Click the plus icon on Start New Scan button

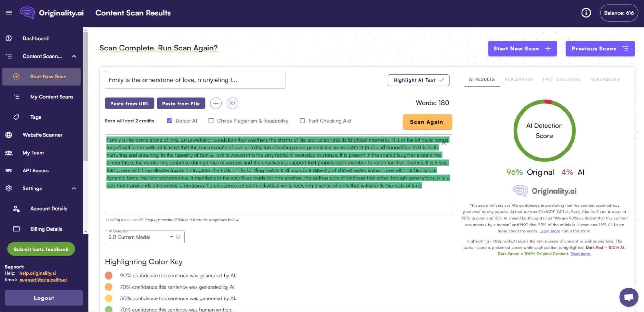(x=548, y=49)
